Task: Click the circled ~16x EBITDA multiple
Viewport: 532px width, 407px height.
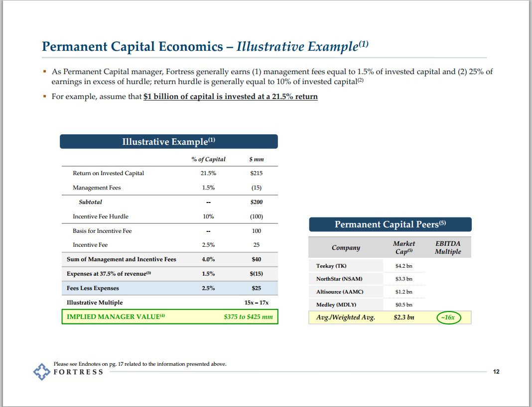Action: point(449,317)
